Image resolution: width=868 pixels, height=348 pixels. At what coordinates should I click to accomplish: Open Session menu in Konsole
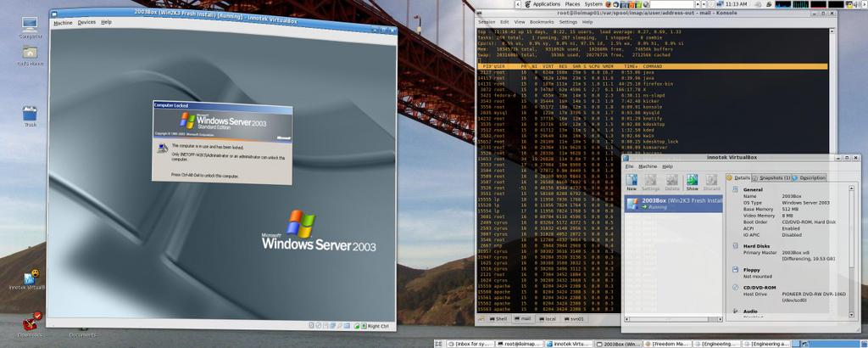click(487, 22)
